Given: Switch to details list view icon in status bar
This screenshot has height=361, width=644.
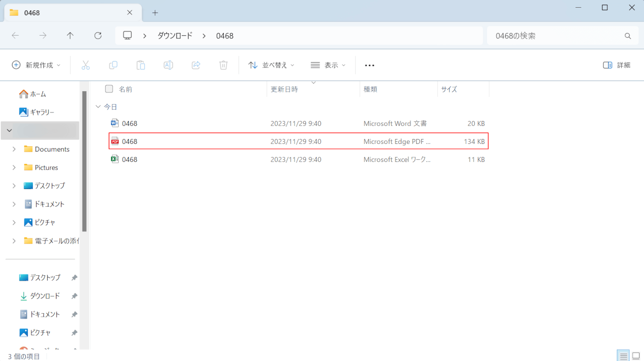Looking at the screenshot, I should click(624, 356).
